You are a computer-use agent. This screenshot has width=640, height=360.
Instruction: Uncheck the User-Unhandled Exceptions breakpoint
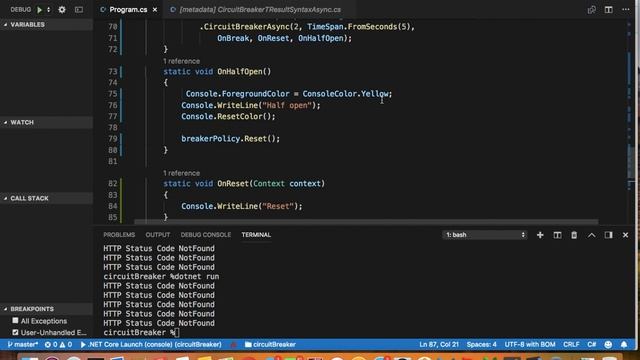point(15,332)
